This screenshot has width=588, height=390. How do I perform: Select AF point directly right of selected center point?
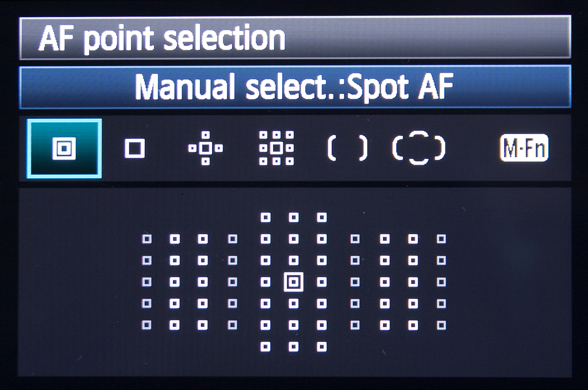coord(322,282)
